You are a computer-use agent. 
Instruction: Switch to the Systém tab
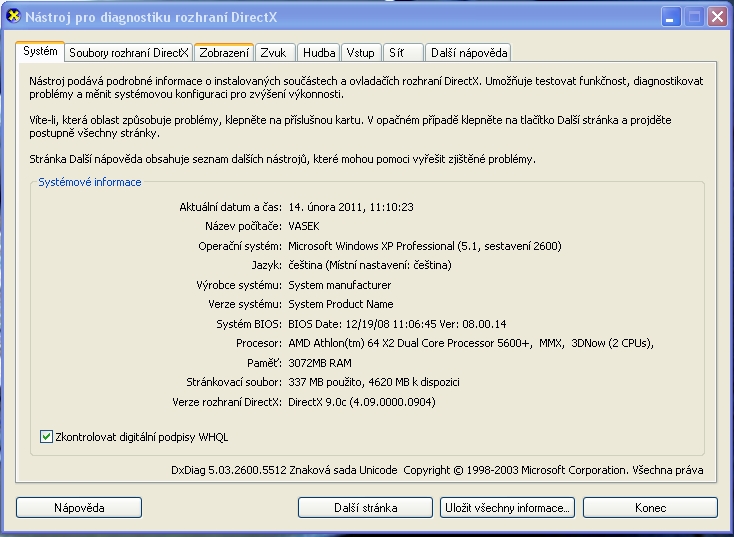click(x=40, y=51)
